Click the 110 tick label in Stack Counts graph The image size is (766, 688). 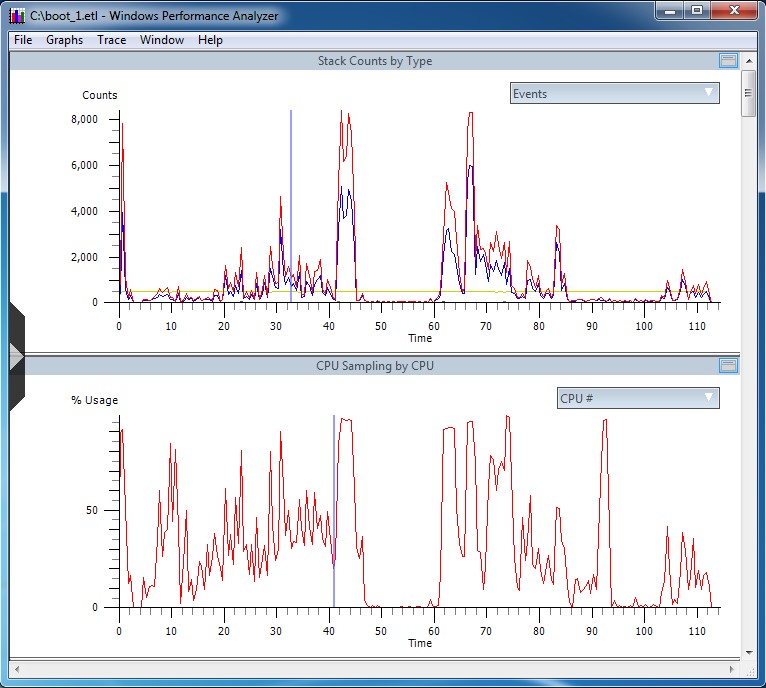tap(697, 326)
